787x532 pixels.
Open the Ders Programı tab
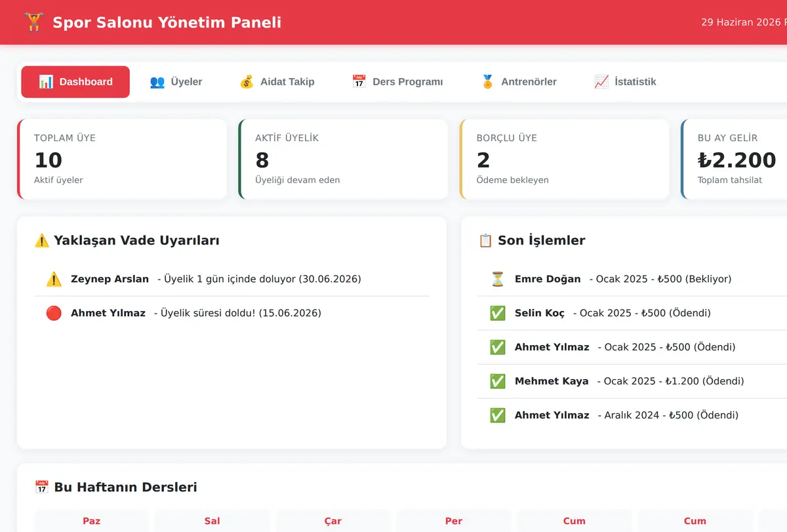(397, 82)
